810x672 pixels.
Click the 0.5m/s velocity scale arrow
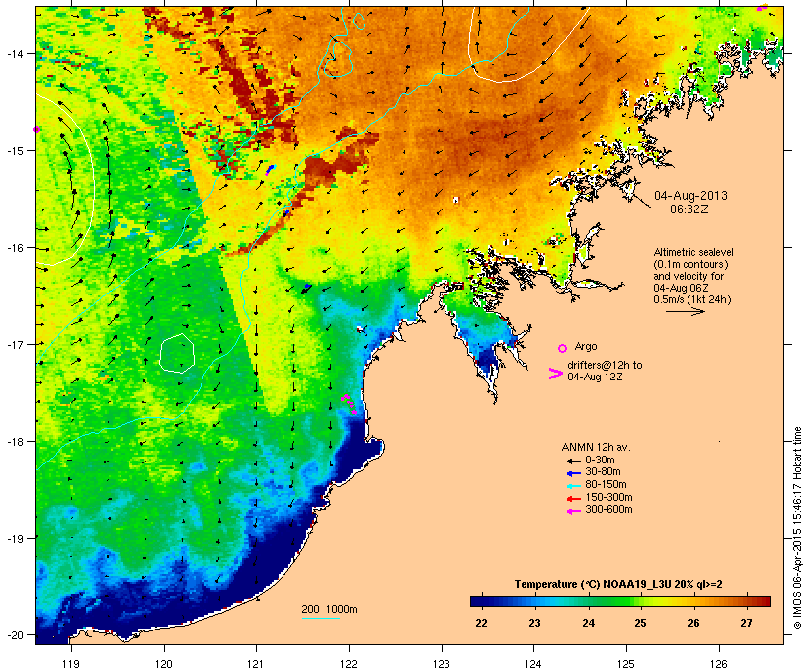(x=685, y=311)
